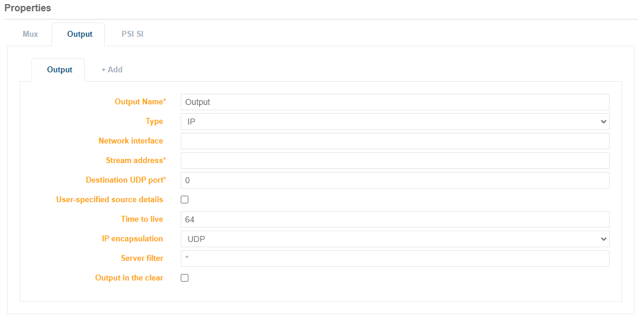Switch to the Mux tab
The height and width of the screenshot is (319, 644).
30,34
